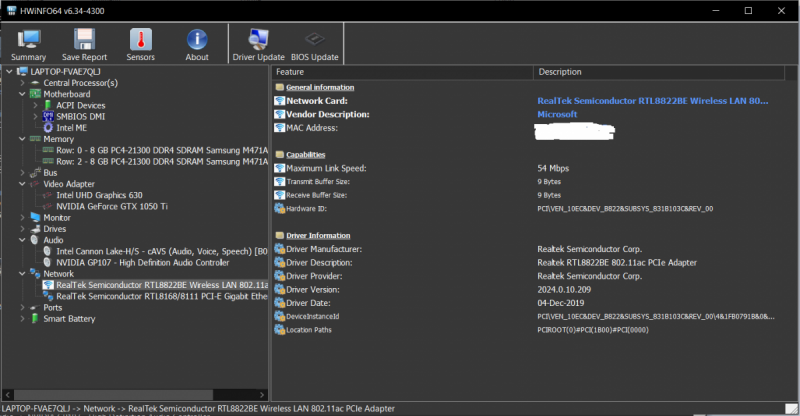Click the Network node icon

35,274
